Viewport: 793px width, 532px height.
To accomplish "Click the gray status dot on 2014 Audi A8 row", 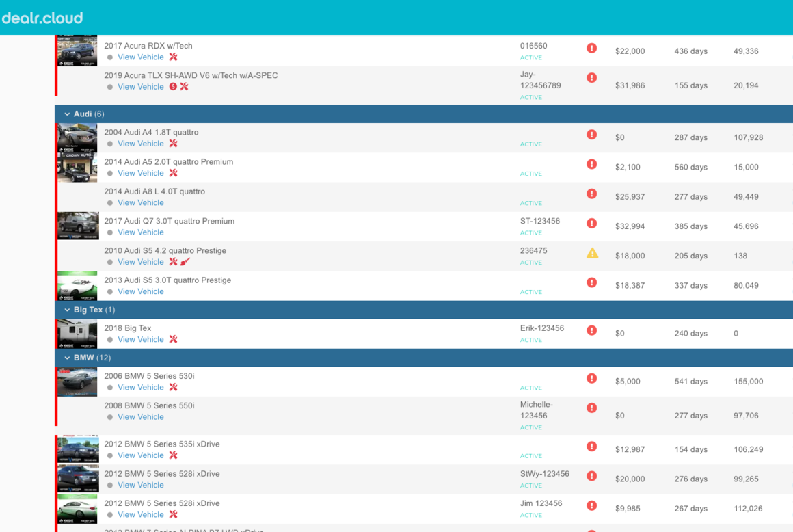I will [110, 203].
